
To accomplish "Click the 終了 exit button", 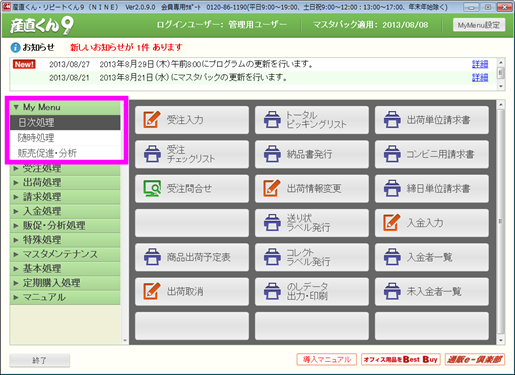I will click(x=40, y=360).
